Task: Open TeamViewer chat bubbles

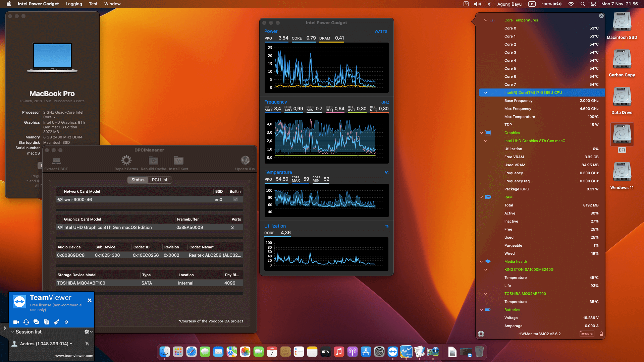Action: [x=36, y=322]
